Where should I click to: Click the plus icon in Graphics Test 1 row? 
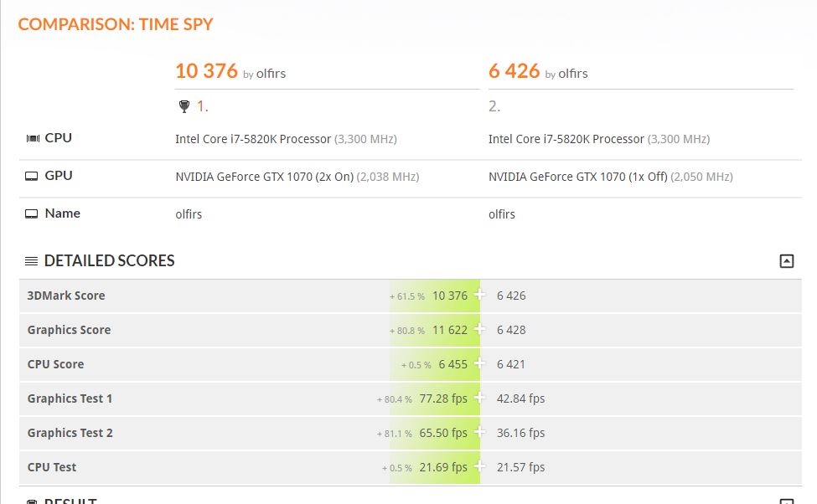[x=479, y=398]
